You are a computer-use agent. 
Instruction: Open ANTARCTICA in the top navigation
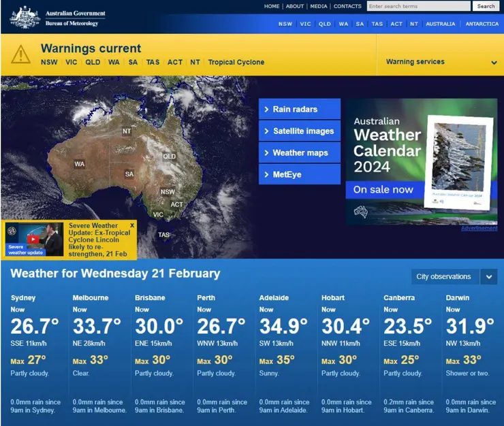pyautogui.click(x=482, y=24)
